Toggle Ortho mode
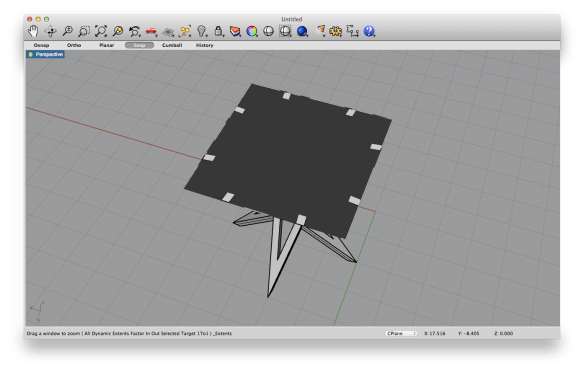 [x=74, y=45]
